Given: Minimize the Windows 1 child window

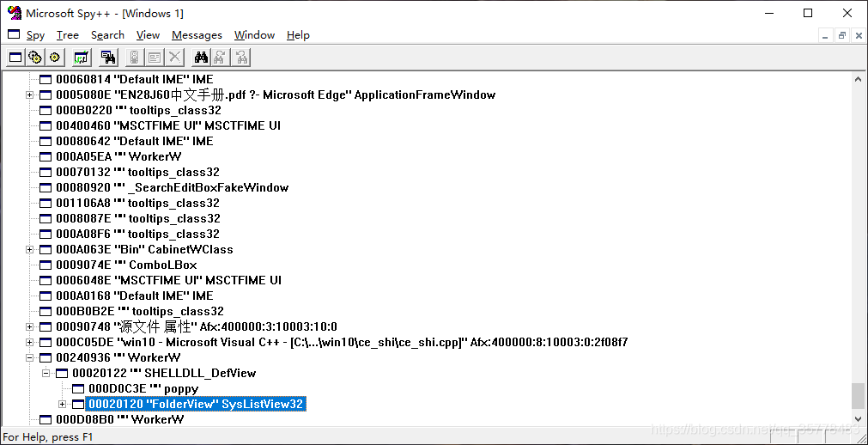Looking at the screenshot, I should coord(825,35).
